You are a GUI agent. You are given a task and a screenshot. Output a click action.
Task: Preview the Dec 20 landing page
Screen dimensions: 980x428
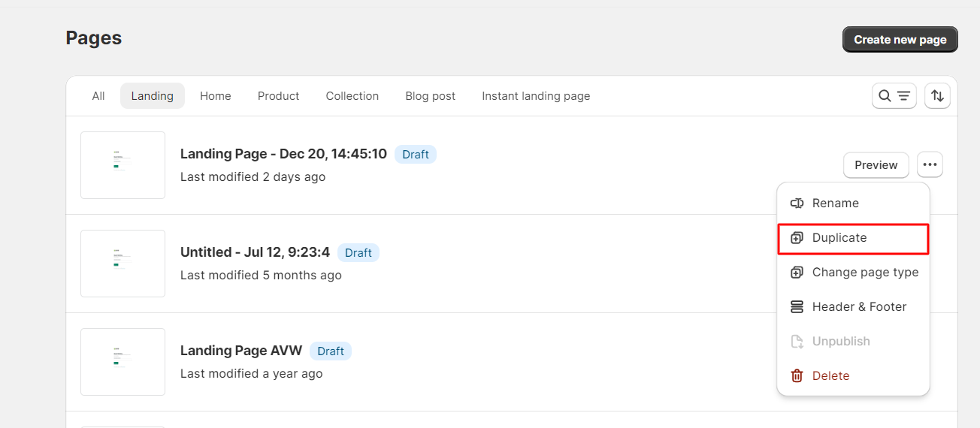pyautogui.click(x=876, y=164)
